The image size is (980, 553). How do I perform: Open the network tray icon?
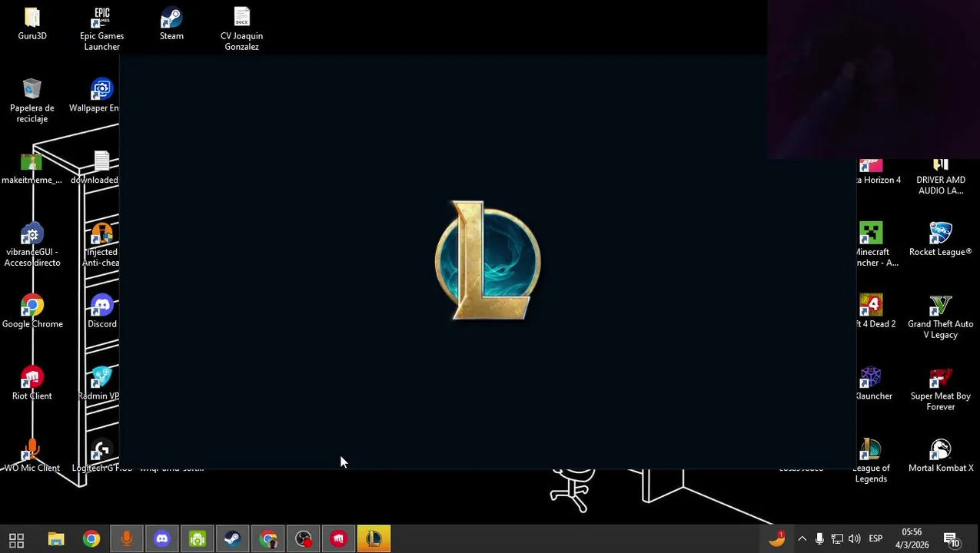tap(837, 539)
